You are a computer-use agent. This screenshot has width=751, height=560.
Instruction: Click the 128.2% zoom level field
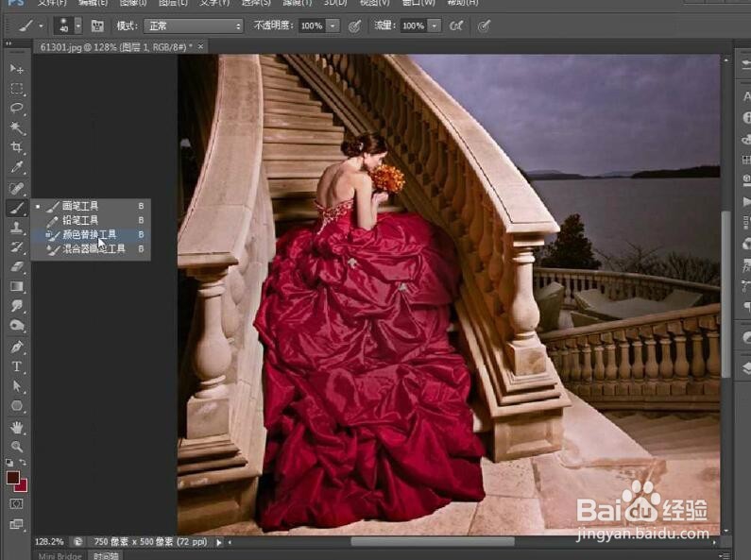tap(49, 542)
